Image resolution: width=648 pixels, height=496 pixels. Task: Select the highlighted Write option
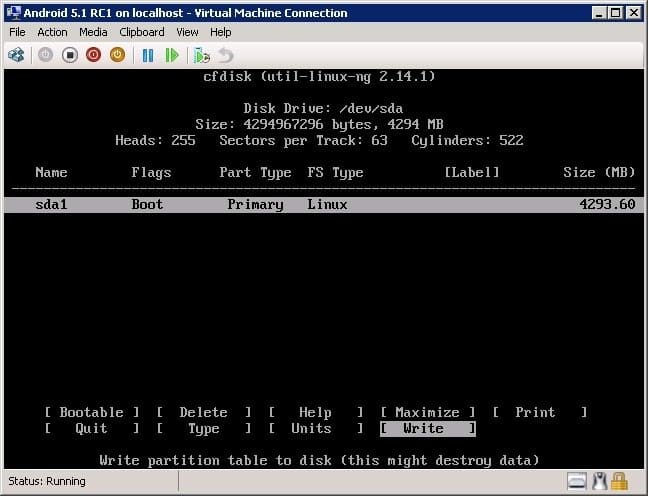[x=428, y=429]
